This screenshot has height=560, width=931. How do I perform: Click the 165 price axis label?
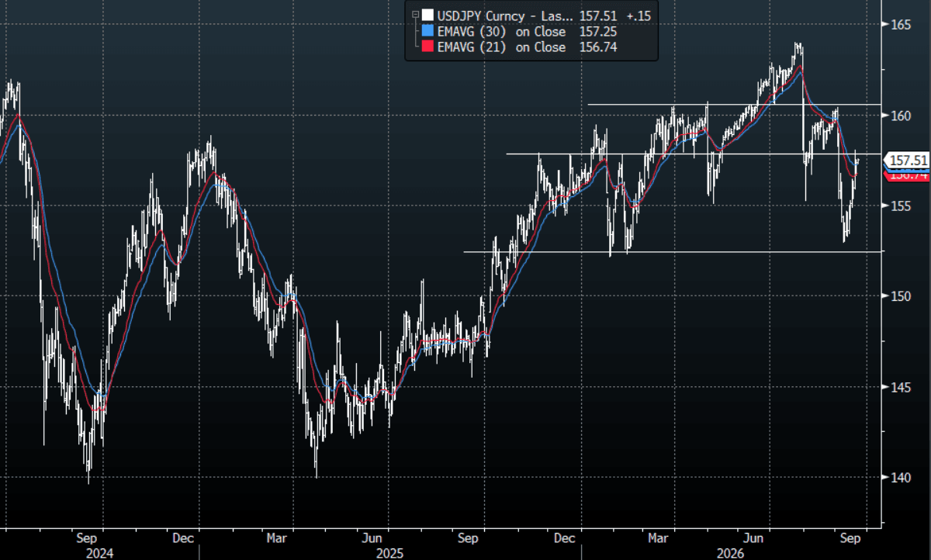(x=901, y=25)
